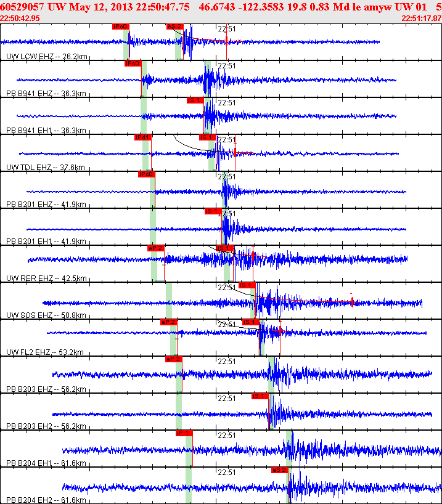Click the 'UW TDL EHZ -- 37.6km' station label
This screenshot has width=442, height=504.
click(x=46, y=168)
